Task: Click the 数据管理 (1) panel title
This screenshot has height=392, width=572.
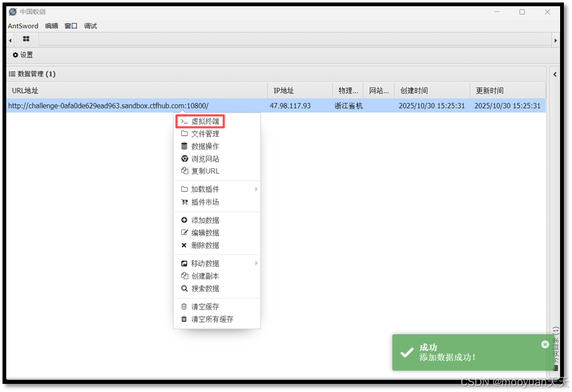Action: point(36,74)
